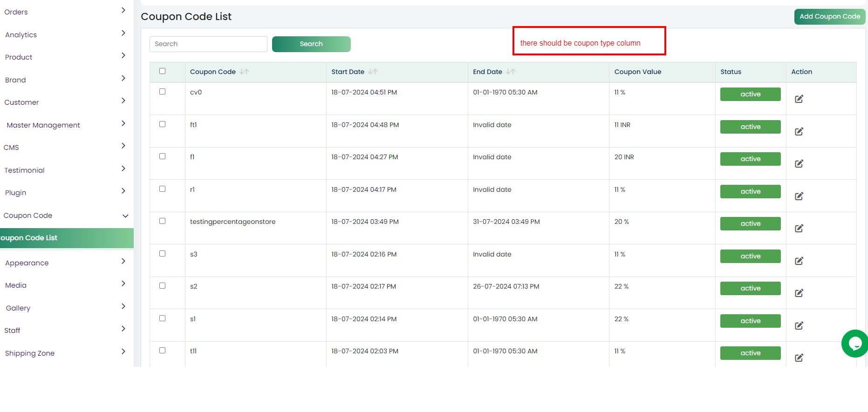Click the s2 row edit icon
868x412 pixels.
[799, 293]
